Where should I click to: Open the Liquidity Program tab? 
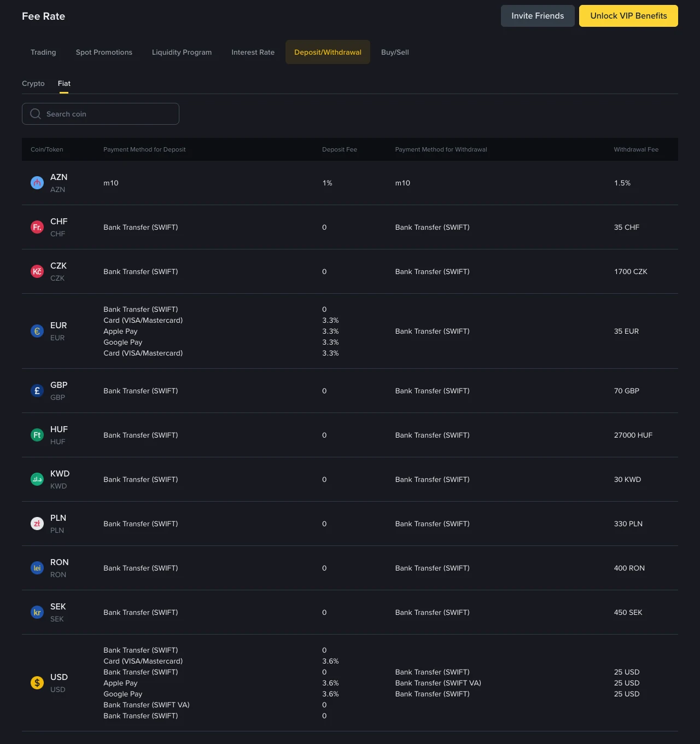tap(182, 52)
